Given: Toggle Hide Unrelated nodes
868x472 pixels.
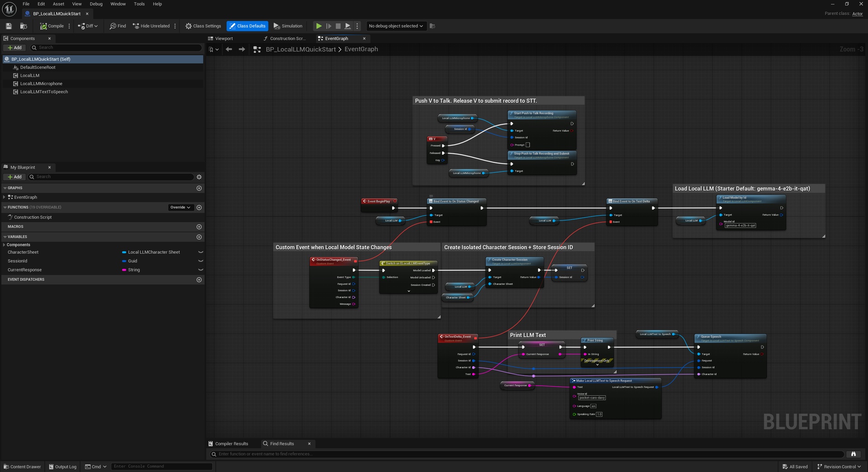Looking at the screenshot, I should (151, 26).
